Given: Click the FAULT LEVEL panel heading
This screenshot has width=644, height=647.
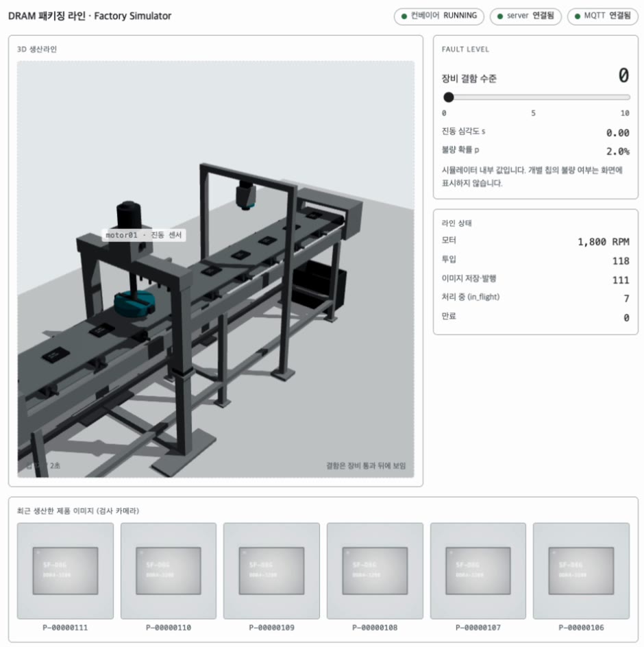Looking at the screenshot, I should 465,49.
